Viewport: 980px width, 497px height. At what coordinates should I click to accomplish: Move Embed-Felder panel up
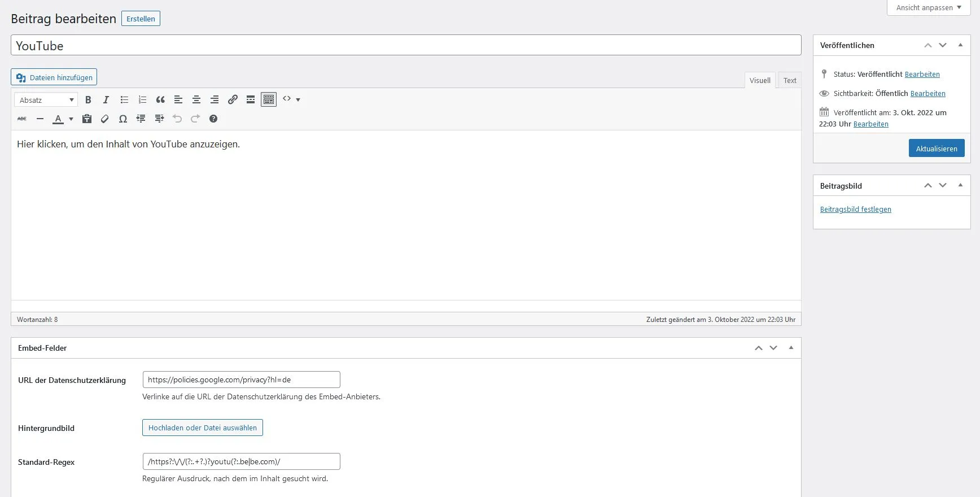(758, 348)
